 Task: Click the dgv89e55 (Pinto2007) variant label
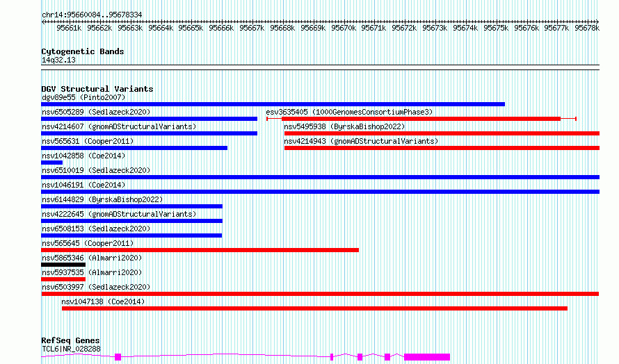pyautogui.click(x=83, y=97)
